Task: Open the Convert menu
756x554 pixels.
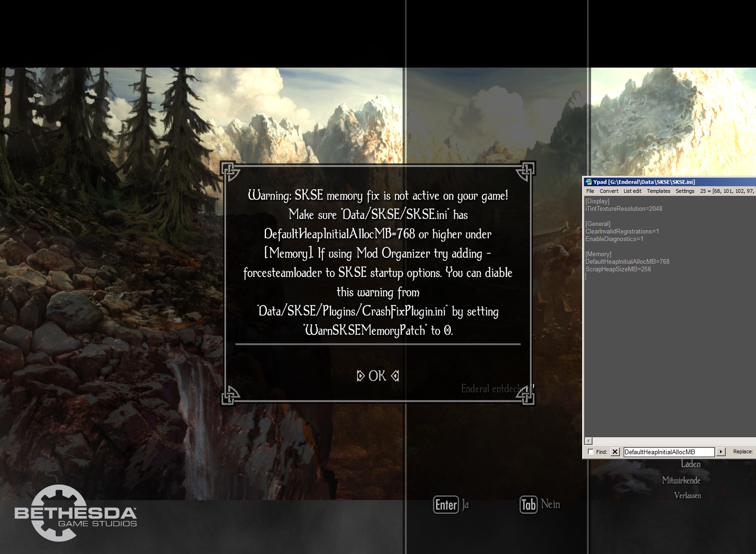Action: (x=609, y=191)
